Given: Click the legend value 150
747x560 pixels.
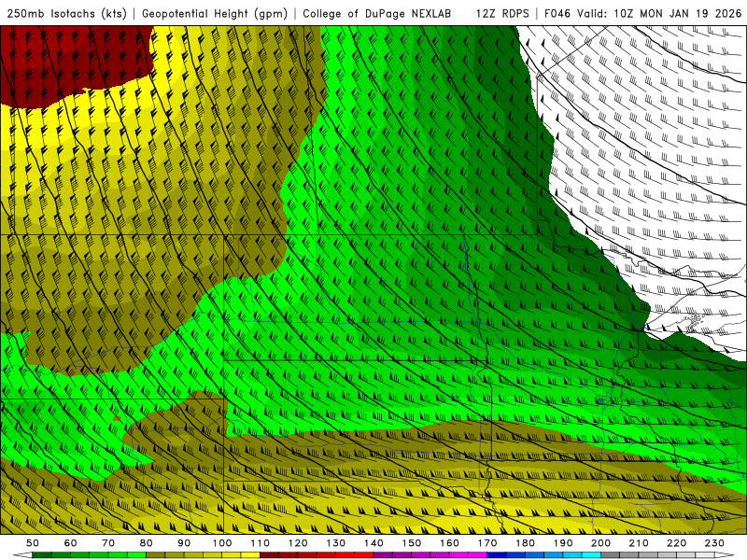Looking at the screenshot, I should tap(412, 543).
